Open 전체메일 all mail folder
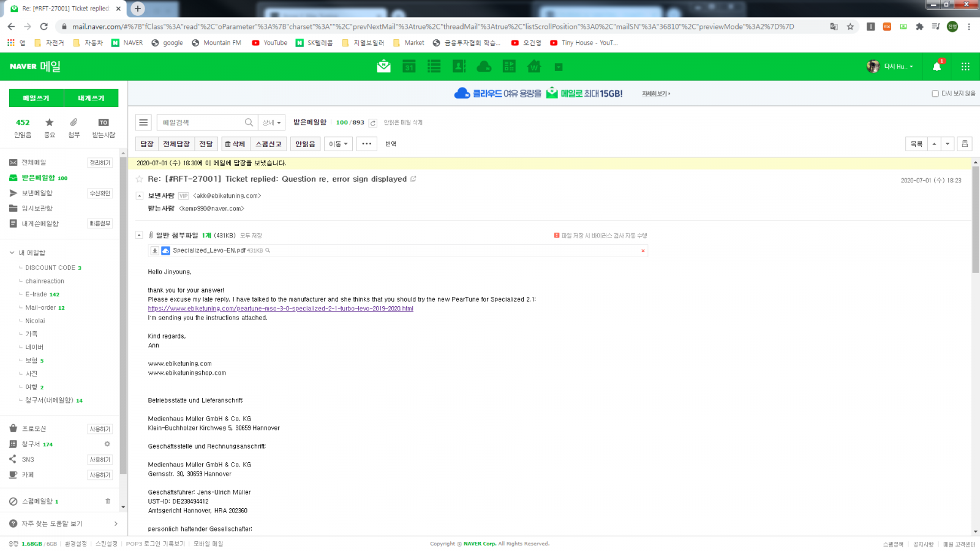This screenshot has height=551, width=980. click(34, 162)
